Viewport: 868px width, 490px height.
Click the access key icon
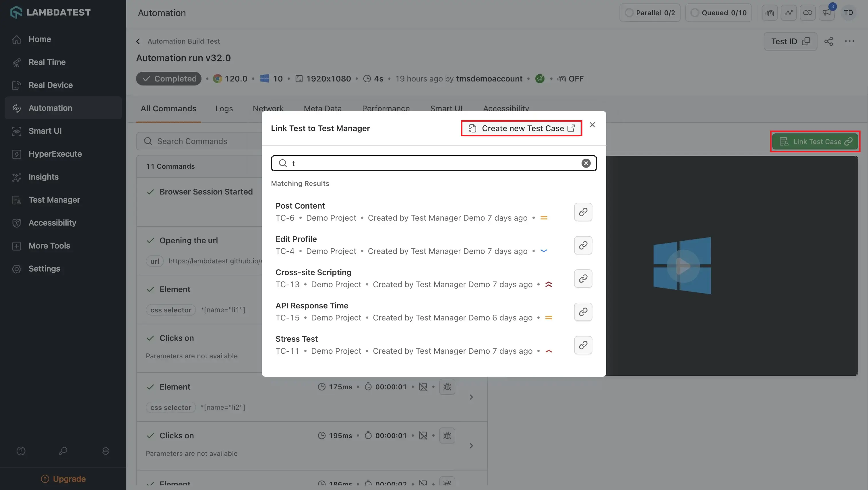click(63, 451)
